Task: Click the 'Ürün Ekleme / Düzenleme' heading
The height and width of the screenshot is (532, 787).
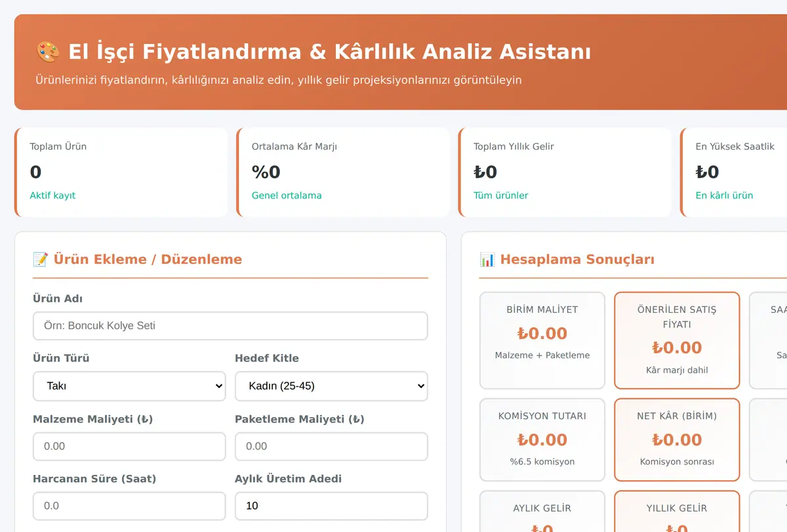Action: [x=148, y=259]
